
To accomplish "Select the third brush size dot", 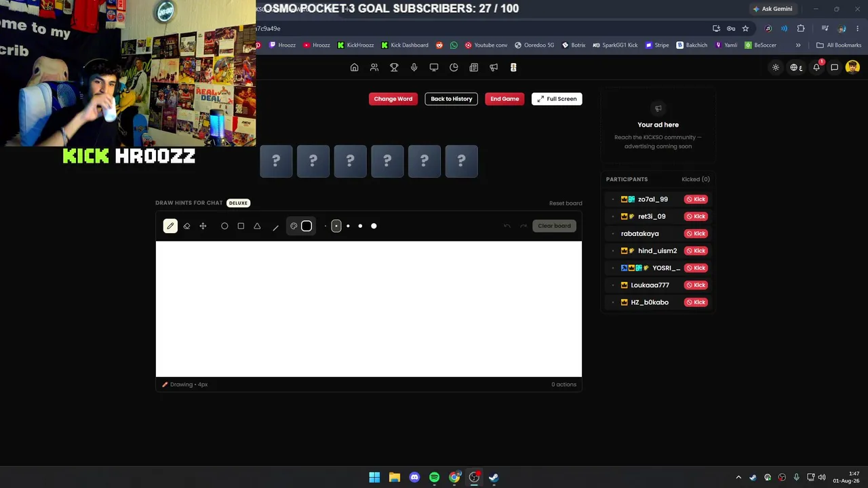I will (x=348, y=226).
